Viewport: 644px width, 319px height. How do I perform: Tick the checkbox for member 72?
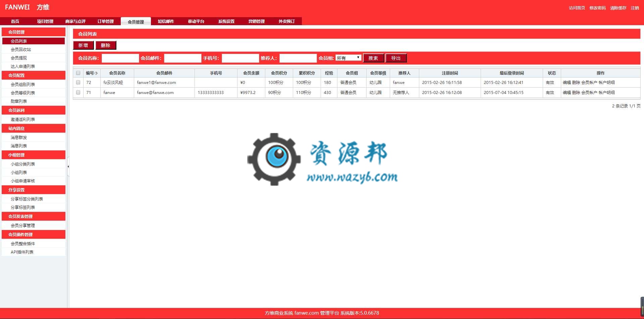click(78, 82)
